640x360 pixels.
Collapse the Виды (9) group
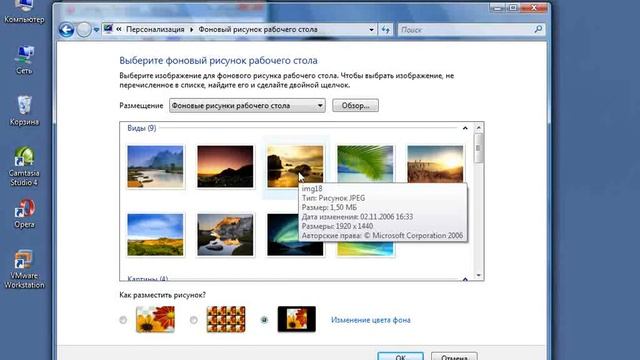(465, 128)
